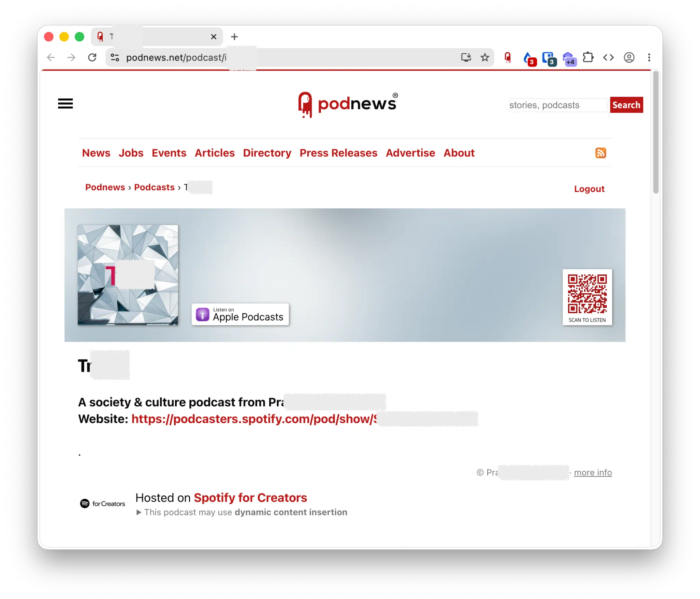
Task: Open the purple extension with +4 badge
Action: [569, 59]
